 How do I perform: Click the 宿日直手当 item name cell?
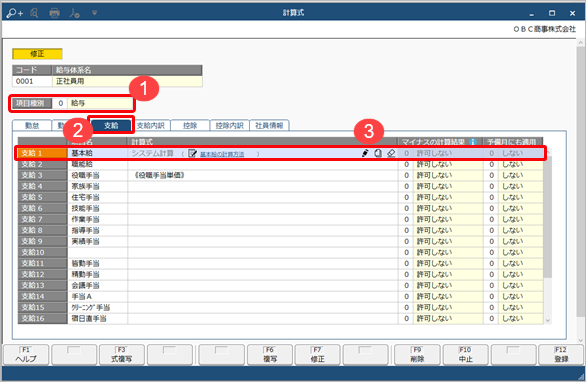point(98,319)
